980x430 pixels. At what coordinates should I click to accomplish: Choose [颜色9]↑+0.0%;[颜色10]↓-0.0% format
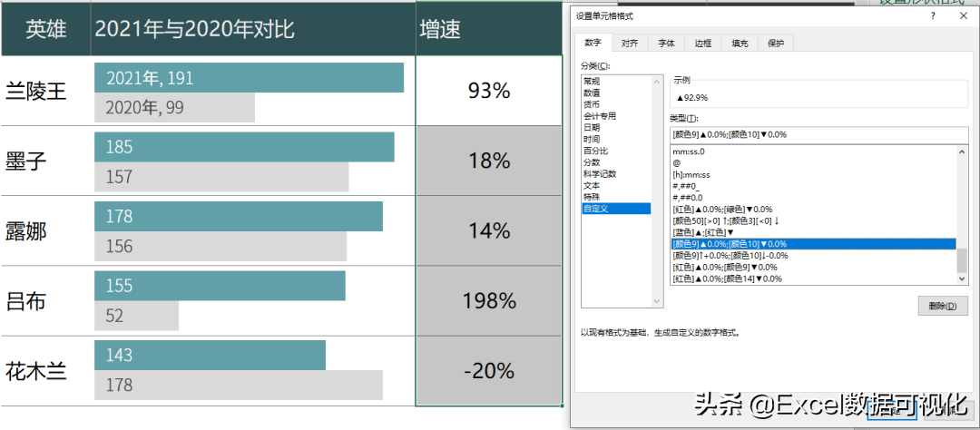click(x=813, y=256)
